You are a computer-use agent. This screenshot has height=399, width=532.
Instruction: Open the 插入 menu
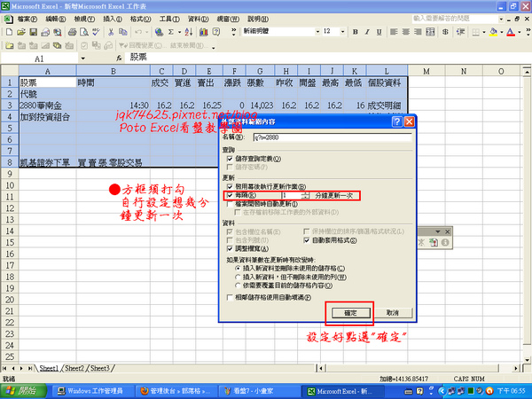[113, 19]
